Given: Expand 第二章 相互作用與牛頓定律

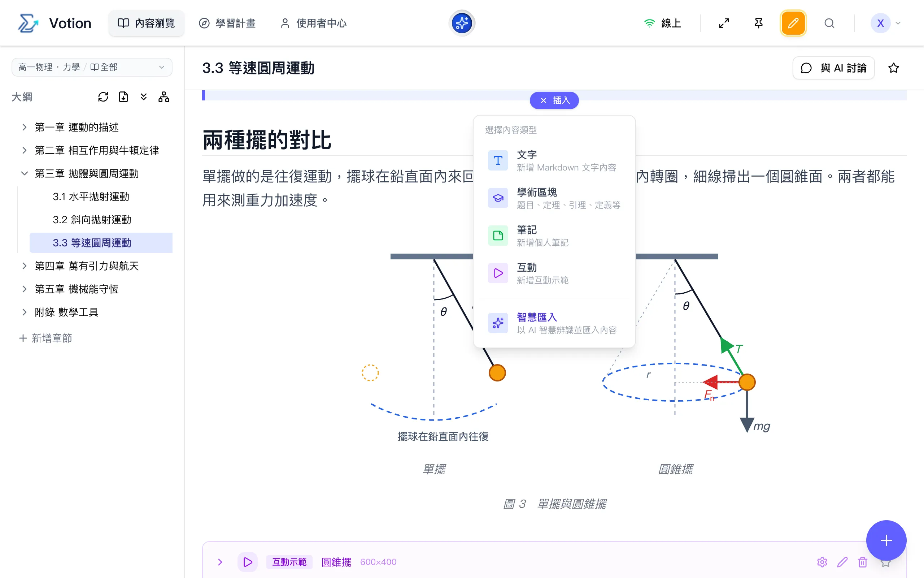Looking at the screenshot, I should [x=25, y=150].
